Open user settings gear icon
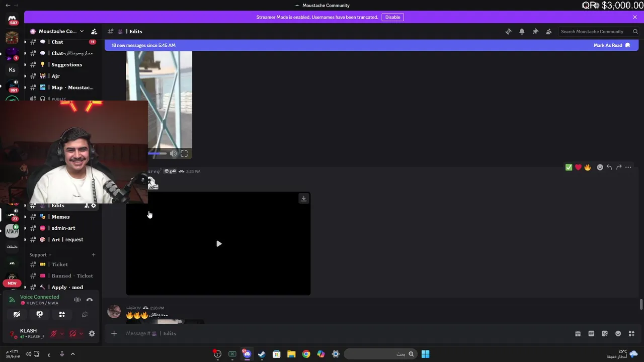 click(92, 333)
